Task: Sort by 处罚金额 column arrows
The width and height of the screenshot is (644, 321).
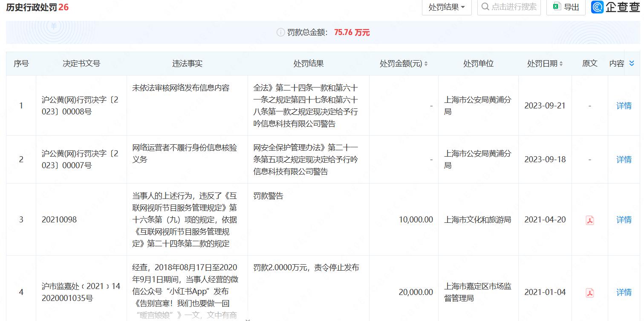Action: tap(426, 64)
